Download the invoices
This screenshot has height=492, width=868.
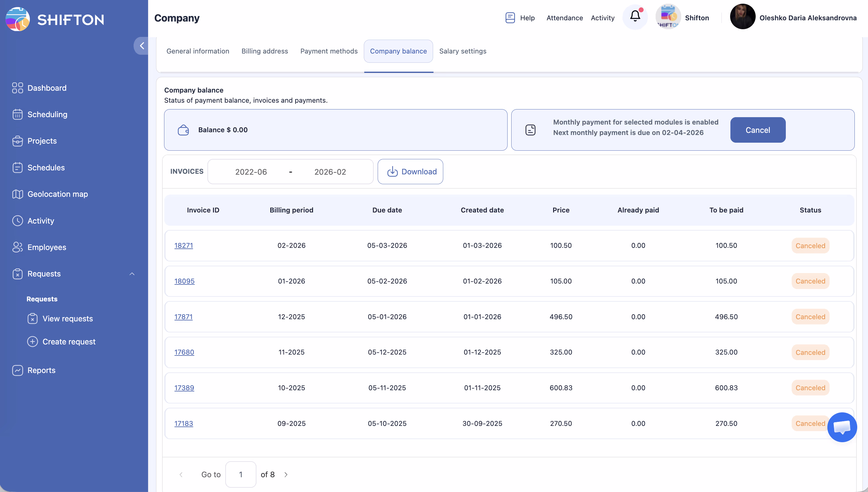tap(410, 172)
